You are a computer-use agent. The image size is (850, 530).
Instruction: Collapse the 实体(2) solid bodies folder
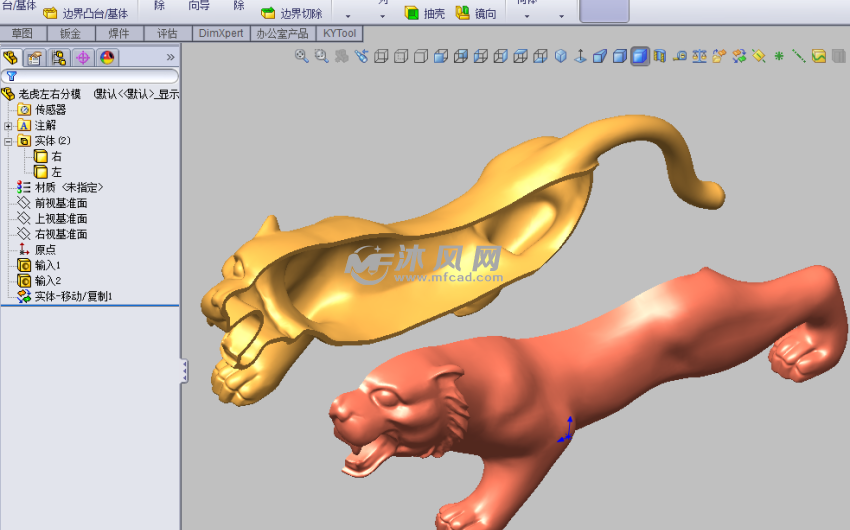point(8,141)
